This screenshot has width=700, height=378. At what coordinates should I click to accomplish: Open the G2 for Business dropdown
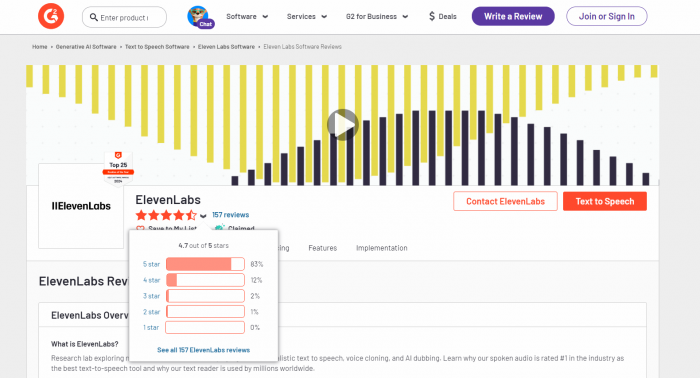(x=377, y=17)
